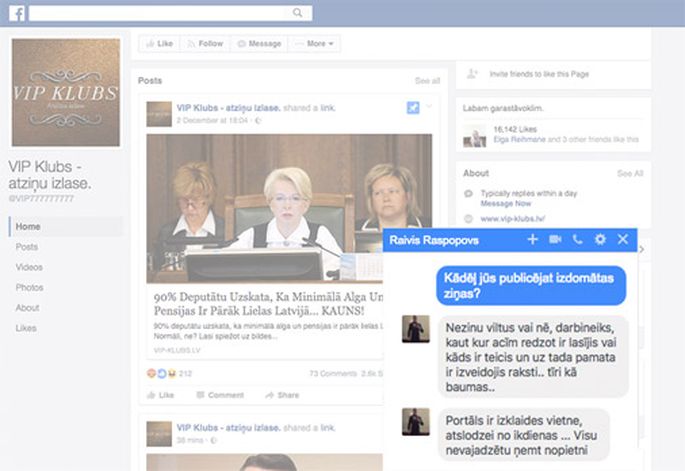This screenshot has height=471, width=685.
Task: Click the first post author avatar
Action: coord(159,114)
